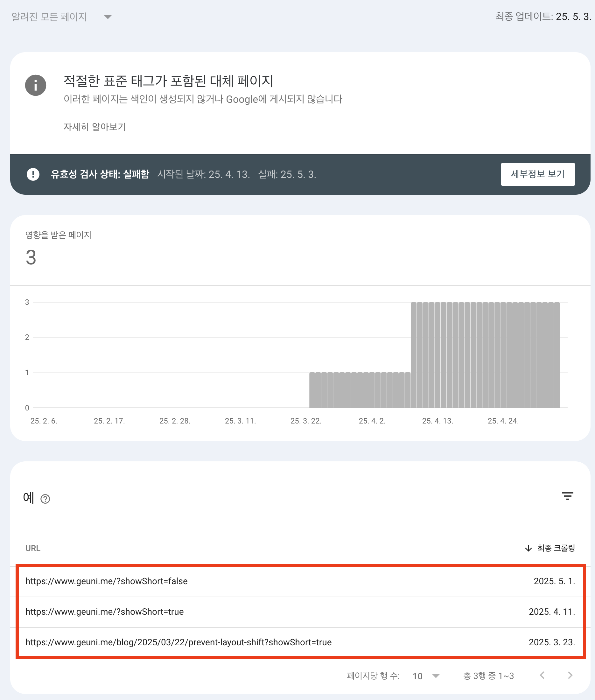Select the 알려진 모든 페이지 filter label

[x=49, y=17]
